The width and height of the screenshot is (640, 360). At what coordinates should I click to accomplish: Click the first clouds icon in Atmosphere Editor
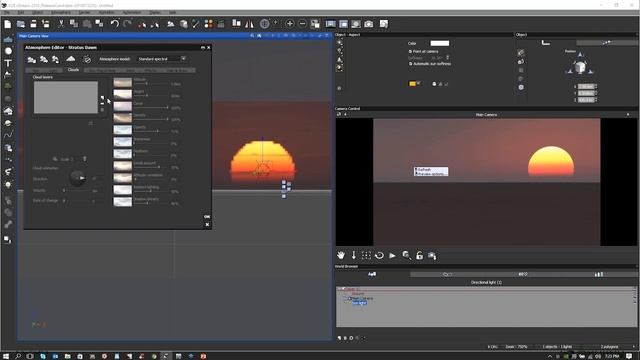(x=31, y=60)
